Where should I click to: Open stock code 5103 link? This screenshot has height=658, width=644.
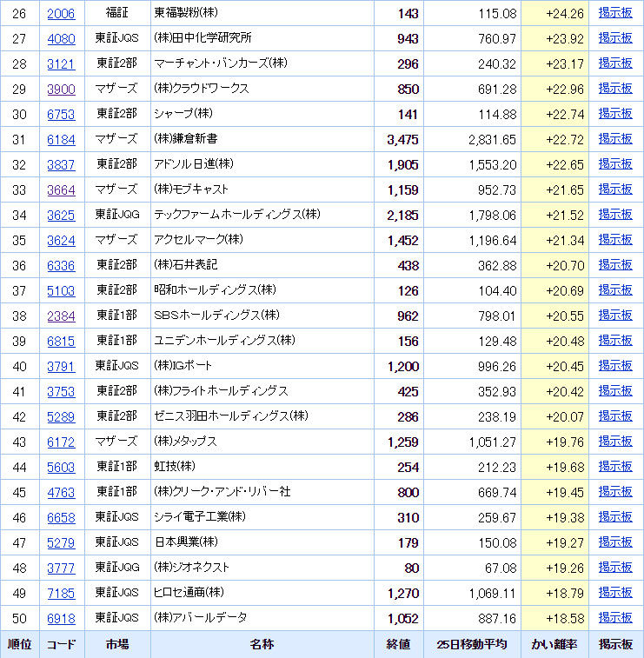click(x=61, y=291)
